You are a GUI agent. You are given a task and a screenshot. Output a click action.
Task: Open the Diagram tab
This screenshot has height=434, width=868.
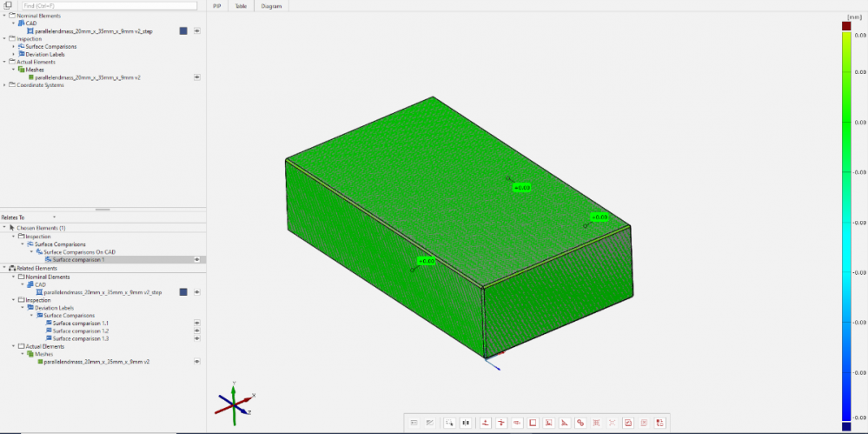click(x=271, y=5)
